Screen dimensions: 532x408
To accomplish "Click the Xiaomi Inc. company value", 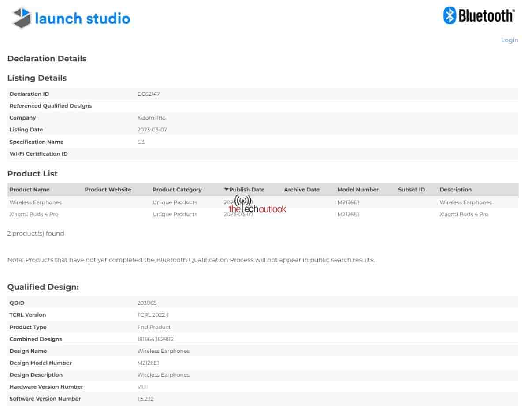I will coord(152,118).
